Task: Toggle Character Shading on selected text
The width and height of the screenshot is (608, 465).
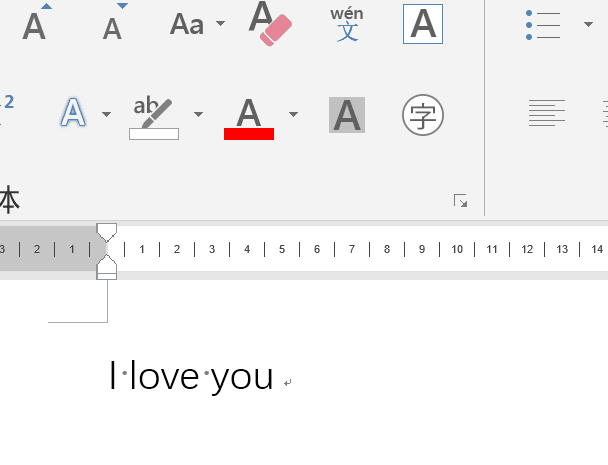Action: point(346,115)
